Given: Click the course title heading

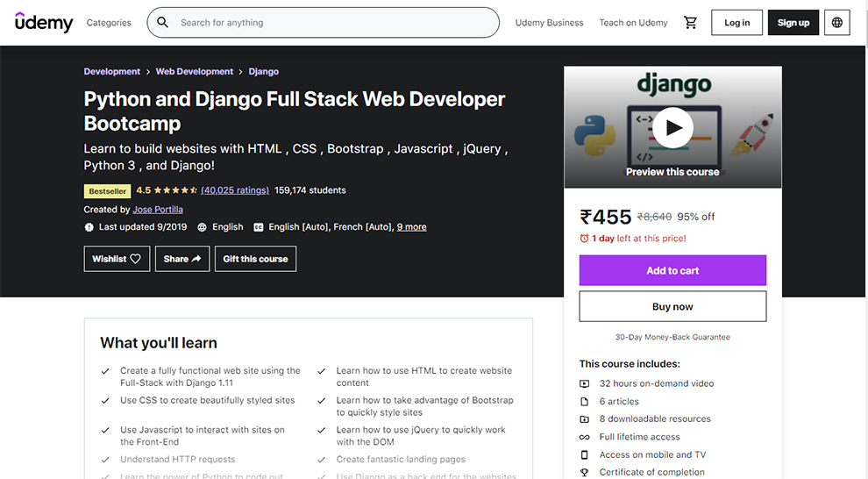Looking at the screenshot, I should tap(295, 111).
